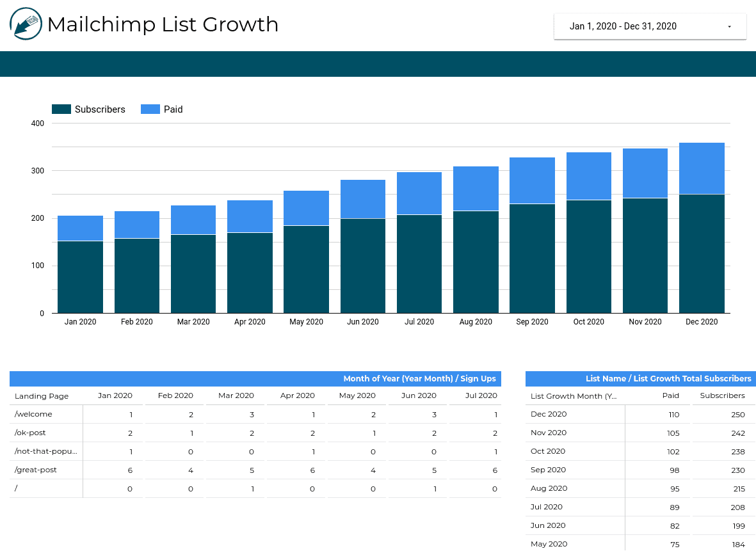The height and width of the screenshot is (551, 756).
Task: Click the Aug 2020 x-axis label
Action: point(476,321)
